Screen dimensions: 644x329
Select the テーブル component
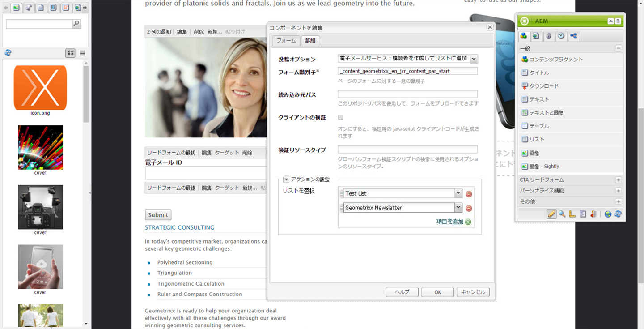pos(570,126)
